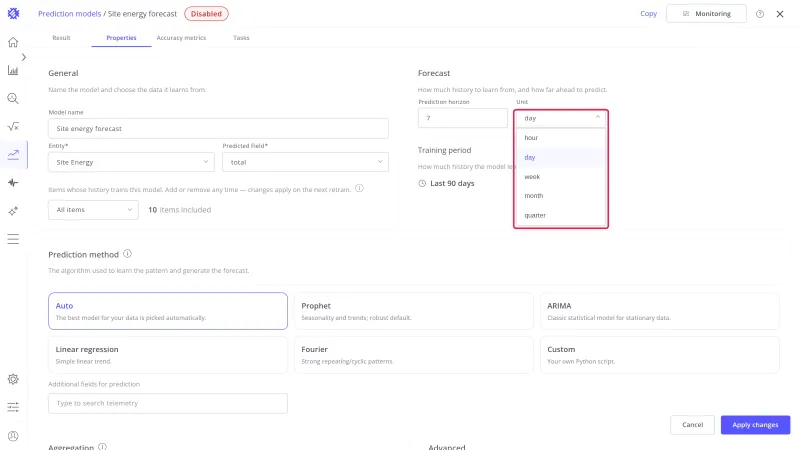Screen dimensions: 800x450
Task: Open the All items dropdown
Action: click(93, 210)
